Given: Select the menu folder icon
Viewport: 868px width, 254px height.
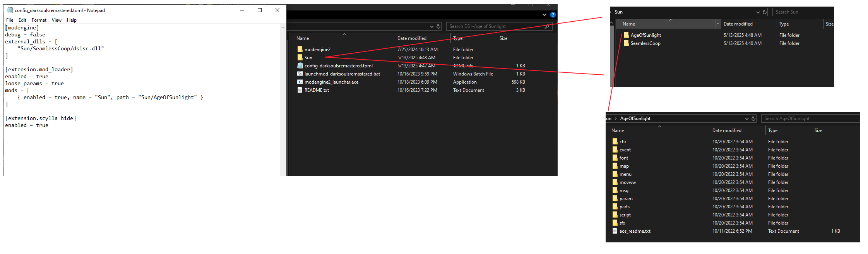Looking at the screenshot, I should tap(615, 174).
